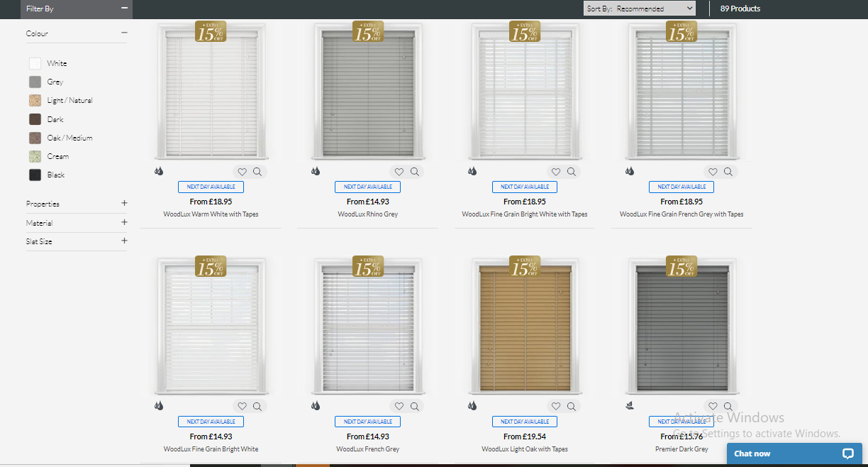Favourite WoodLux Warm White with Tapes
The height and width of the screenshot is (467, 868).
242,171
